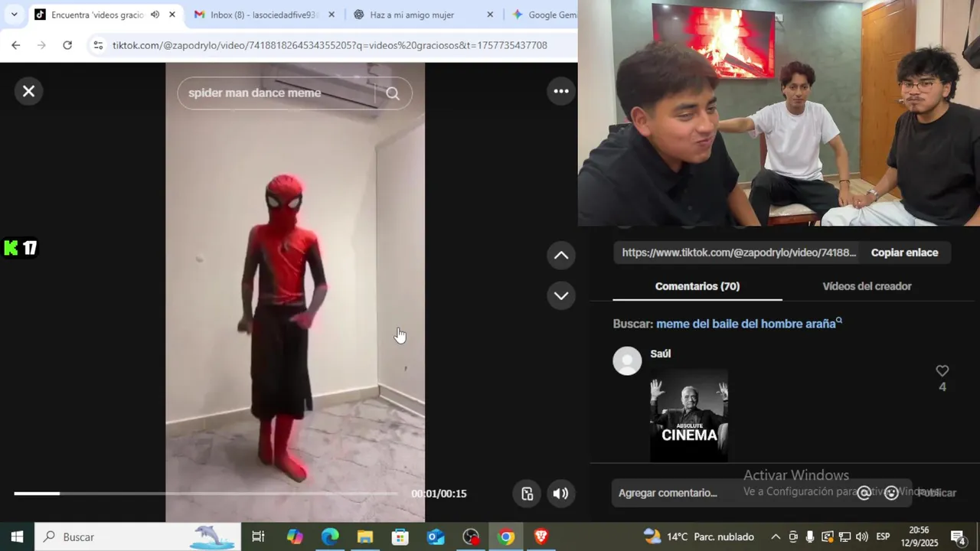Open the volume tray icon
Image resolution: width=980 pixels, height=551 pixels.
pos(862,536)
